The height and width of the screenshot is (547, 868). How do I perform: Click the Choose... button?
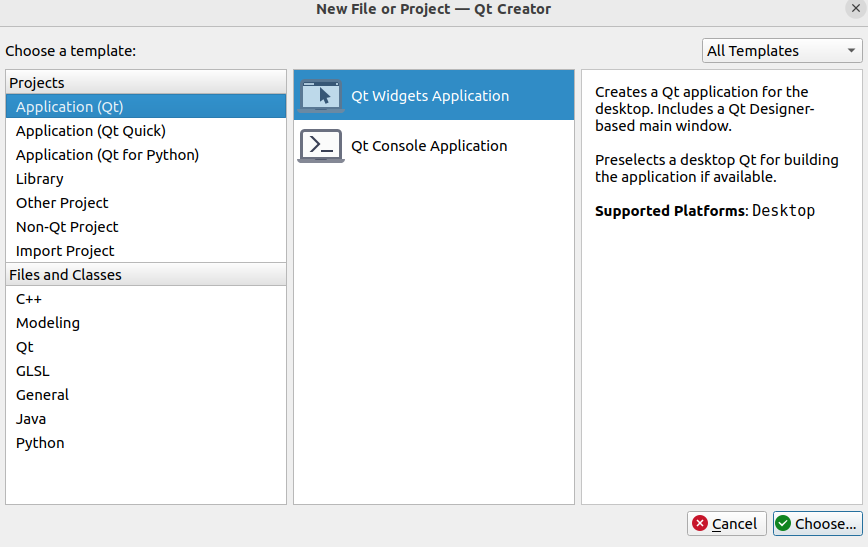[817, 523]
